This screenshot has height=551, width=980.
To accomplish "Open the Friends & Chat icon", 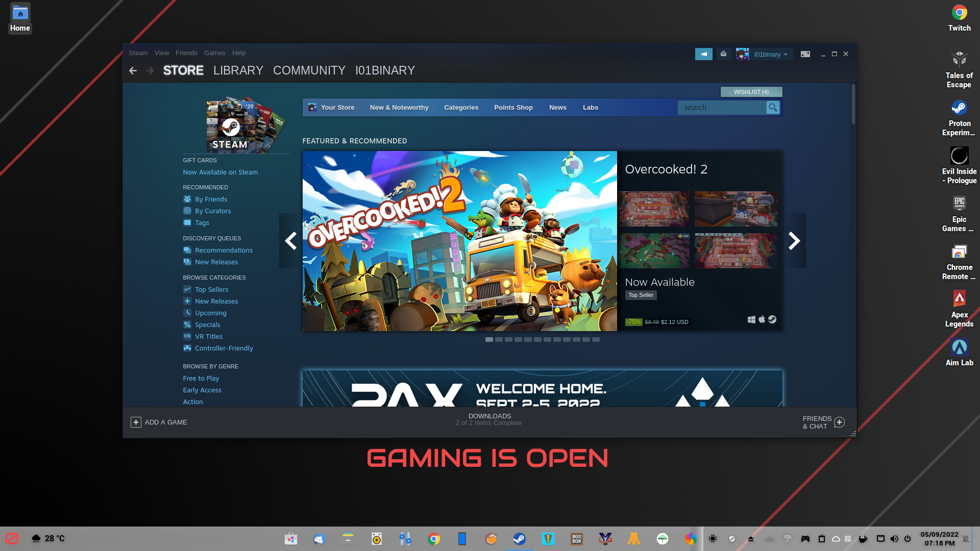I will tap(839, 422).
